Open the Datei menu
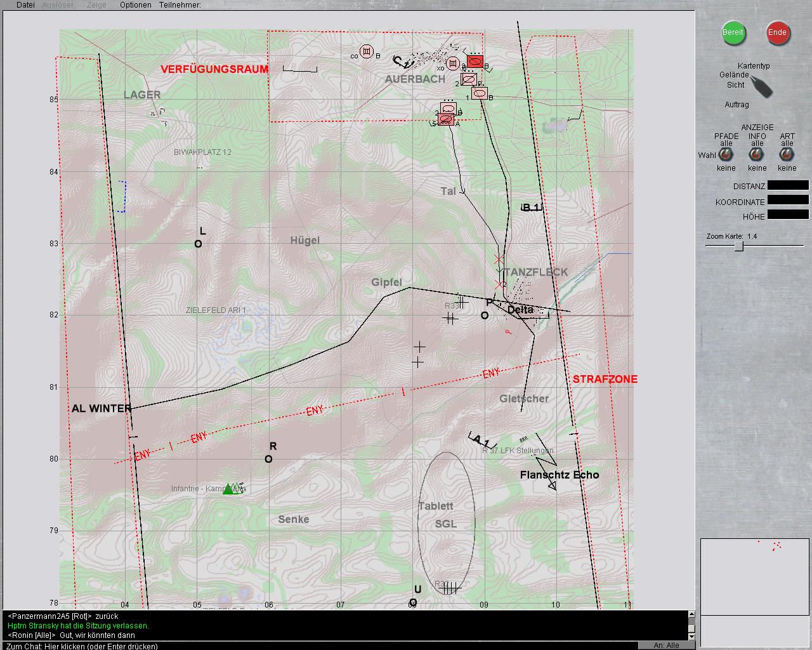The image size is (812, 650). pyautogui.click(x=26, y=5)
